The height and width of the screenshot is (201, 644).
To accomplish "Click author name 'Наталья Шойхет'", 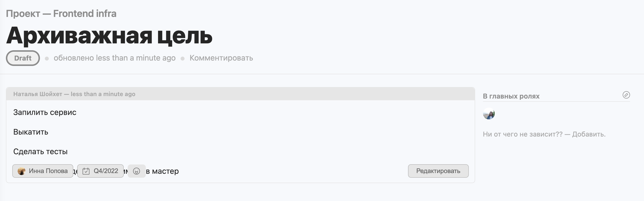I will click(x=37, y=94).
